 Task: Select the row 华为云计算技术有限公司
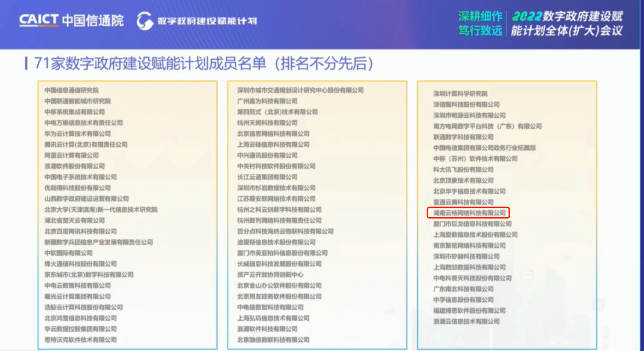[x=77, y=134]
